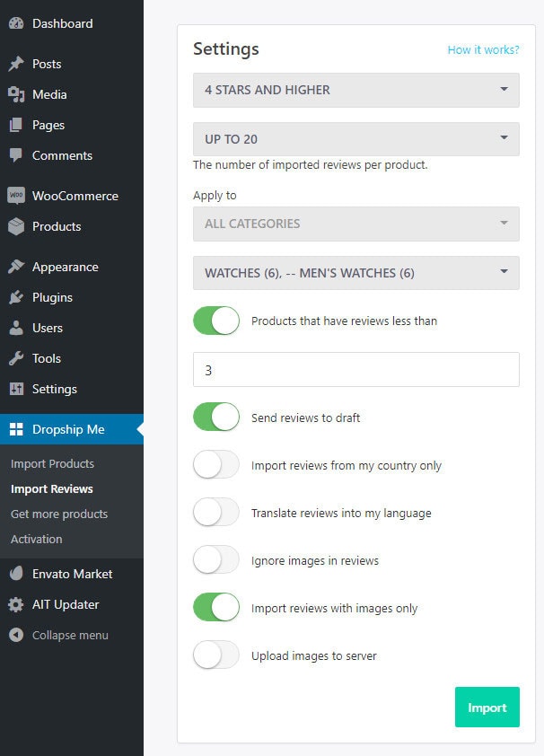Expand the Watches, Men's Watches category selector
Image resolution: width=544 pixels, height=756 pixels.
click(356, 273)
